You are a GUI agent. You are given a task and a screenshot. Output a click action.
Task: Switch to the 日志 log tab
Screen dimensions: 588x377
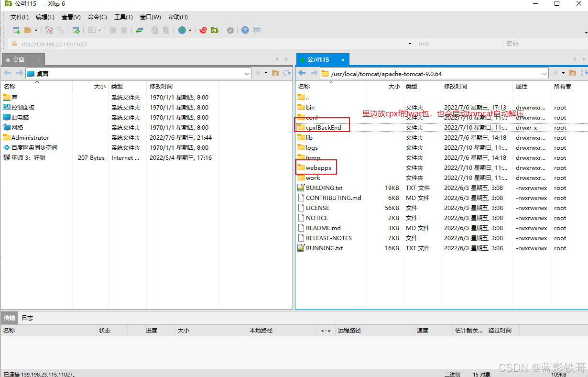pos(27,318)
